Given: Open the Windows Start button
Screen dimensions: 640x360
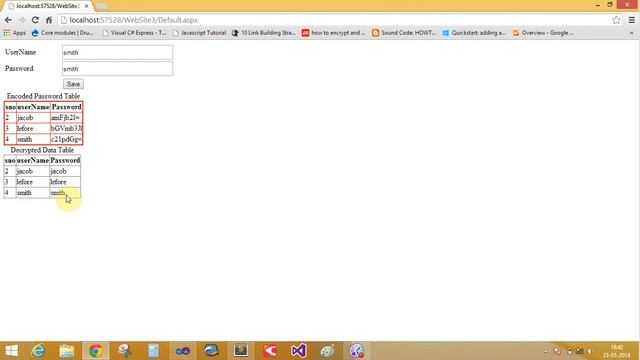Looking at the screenshot, I should pos(11,351).
